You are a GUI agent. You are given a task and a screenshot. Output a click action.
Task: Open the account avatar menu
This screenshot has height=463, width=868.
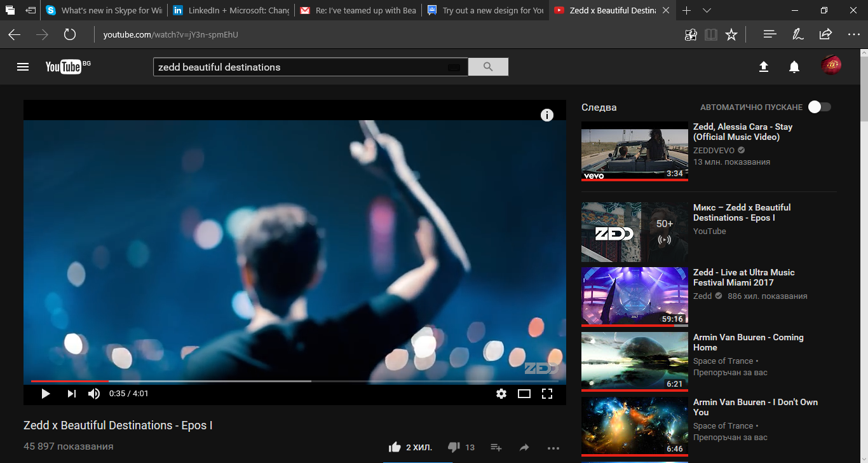click(831, 65)
